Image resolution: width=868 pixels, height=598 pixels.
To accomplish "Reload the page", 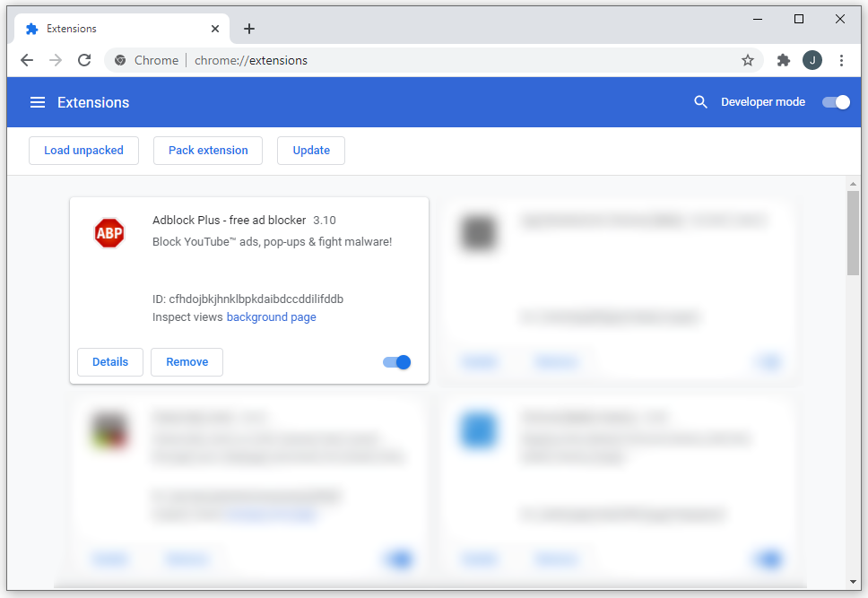I will coord(84,60).
